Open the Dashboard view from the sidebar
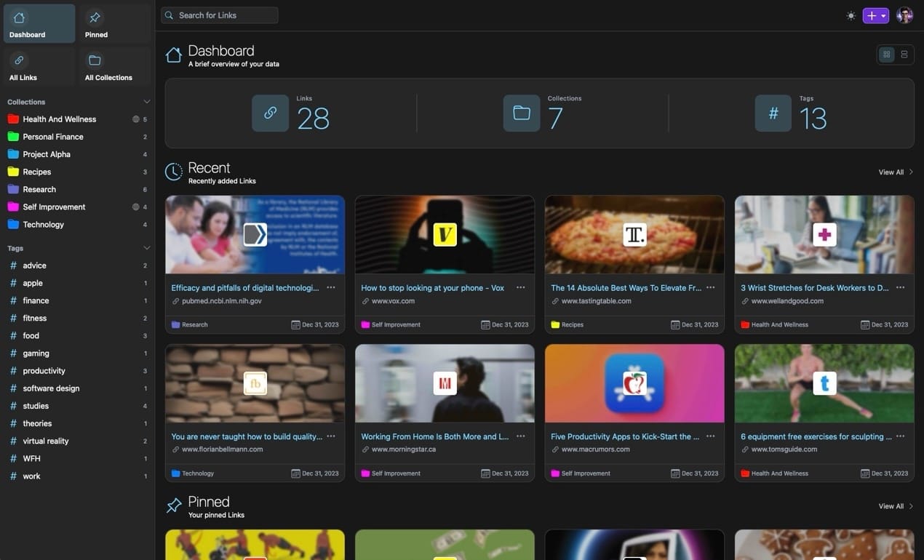This screenshot has height=560, width=924. 38,23
